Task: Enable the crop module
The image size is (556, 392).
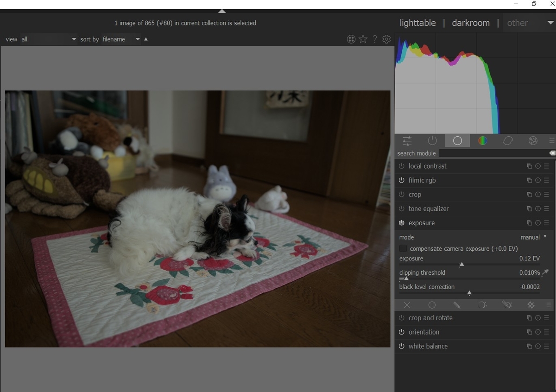Action: coord(402,195)
